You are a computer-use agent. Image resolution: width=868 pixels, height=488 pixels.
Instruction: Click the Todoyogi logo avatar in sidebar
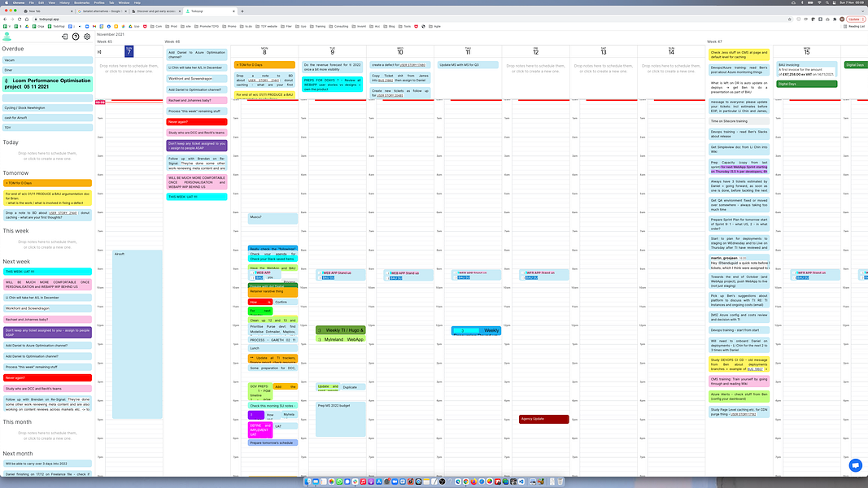(7, 37)
